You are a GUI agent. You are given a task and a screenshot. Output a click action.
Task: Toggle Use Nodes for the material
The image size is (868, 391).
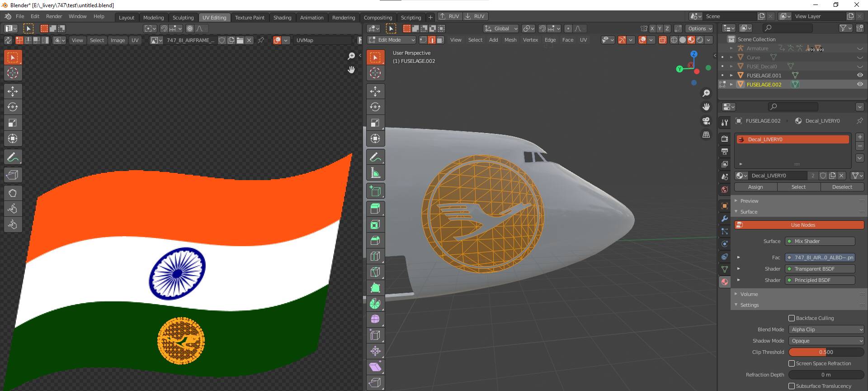point(799,225)
